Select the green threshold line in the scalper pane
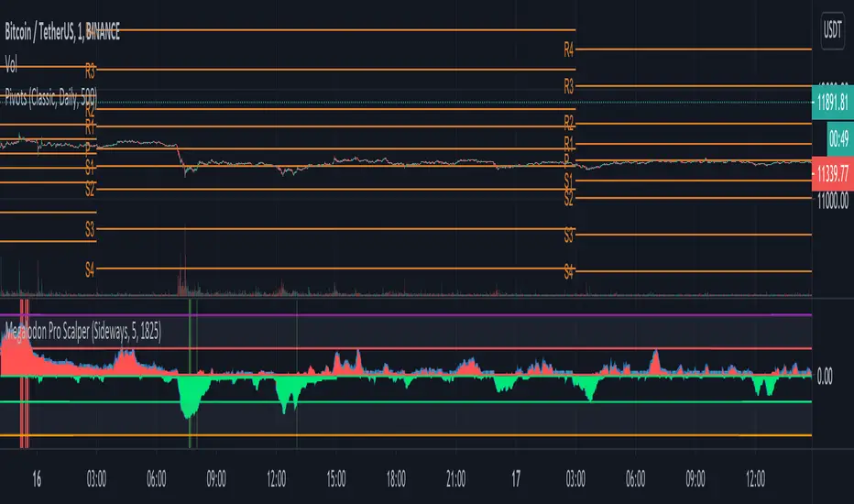This screenshot has height=504, width=854. coord(406,401)
